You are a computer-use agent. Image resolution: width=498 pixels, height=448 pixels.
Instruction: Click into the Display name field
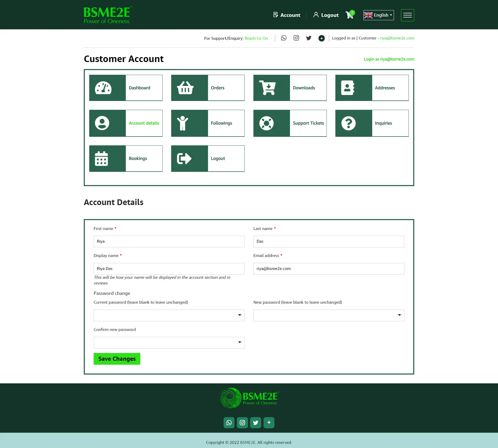[169, 269]
